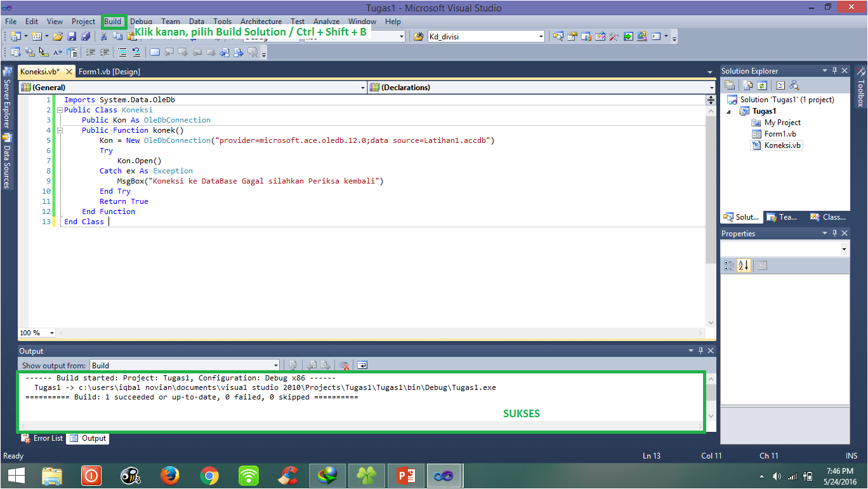Open the editor zoom percentage selector
The image size is (868, 489).
(35, 333)
